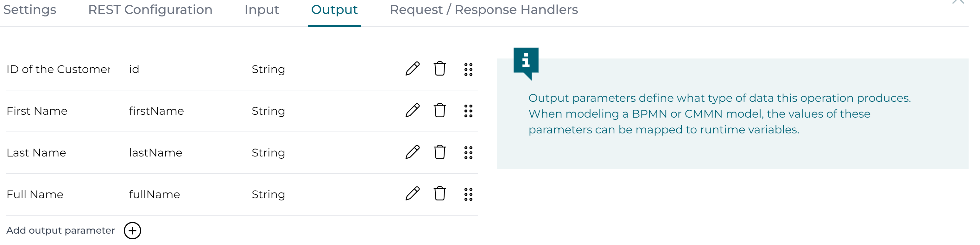
Task: Edit the fullName output parameter
Action: 413,194
